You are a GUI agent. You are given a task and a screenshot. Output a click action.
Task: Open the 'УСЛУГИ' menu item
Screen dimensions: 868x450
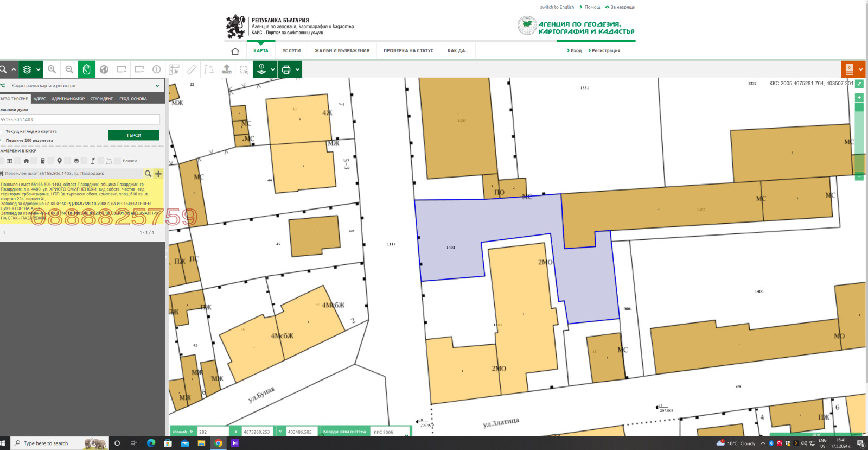tap(291, 51)
